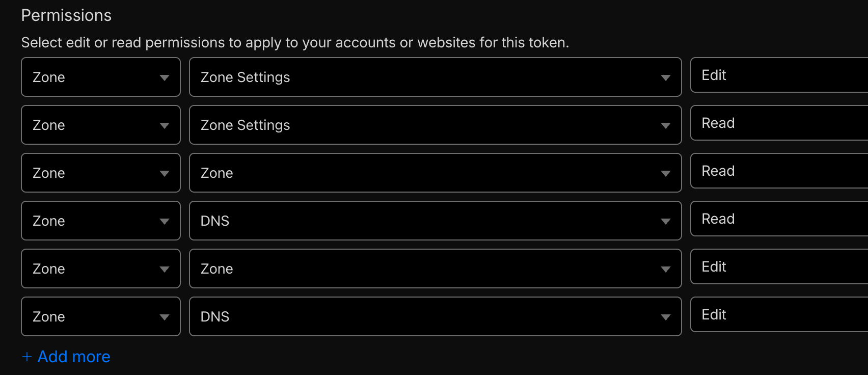This screenshot has height=375, width=868.
Task: Open small Zone category dropdown in Zone Settings Edit row
Action: tap(101, 77)
